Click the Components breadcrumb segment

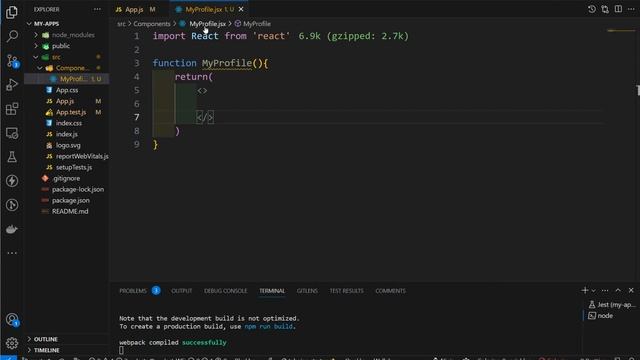pos(152,24)
